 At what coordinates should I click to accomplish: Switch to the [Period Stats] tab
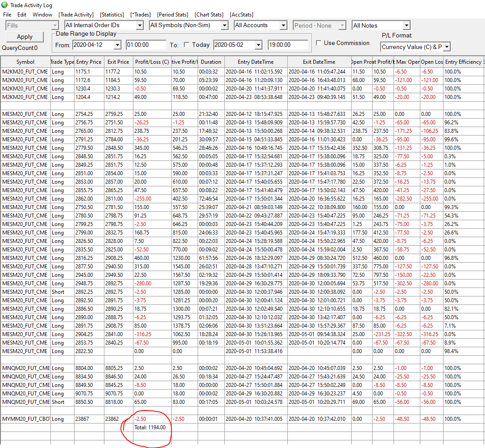tap(173, 15)
